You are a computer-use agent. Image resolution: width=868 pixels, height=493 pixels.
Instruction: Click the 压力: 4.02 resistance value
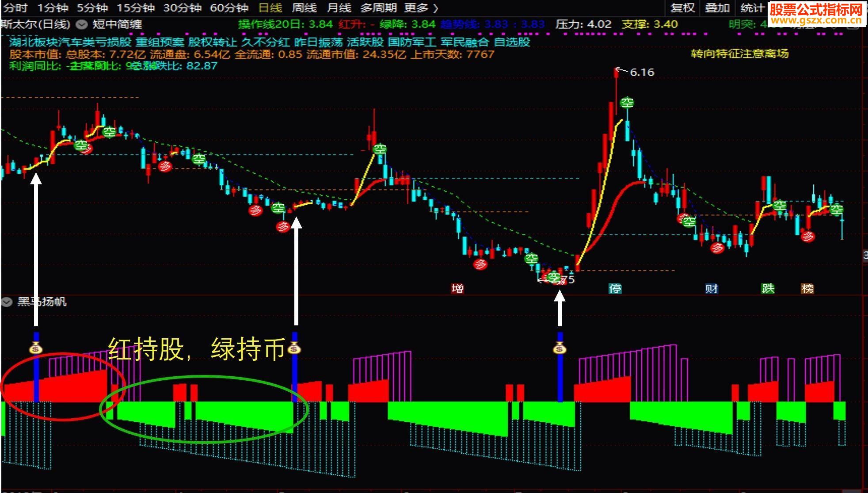click(583, 24)
